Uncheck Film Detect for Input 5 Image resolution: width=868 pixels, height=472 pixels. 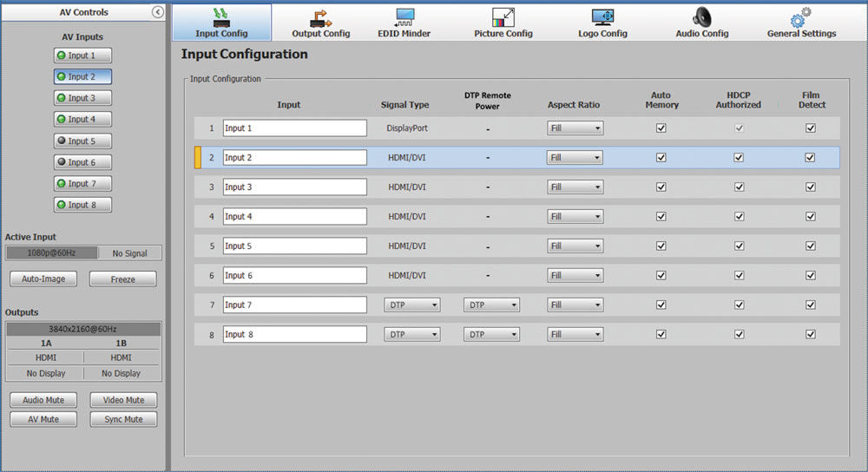pyautogui.click(x=811, y=246)
